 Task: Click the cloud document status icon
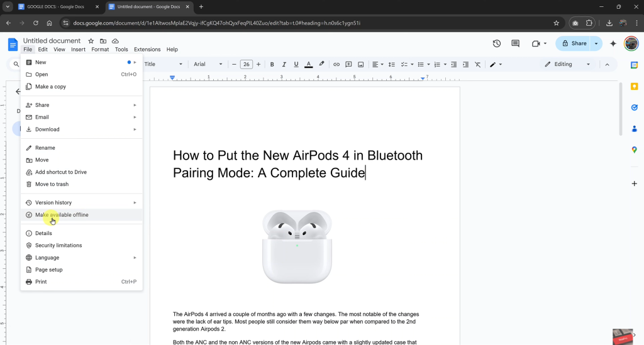116,41
